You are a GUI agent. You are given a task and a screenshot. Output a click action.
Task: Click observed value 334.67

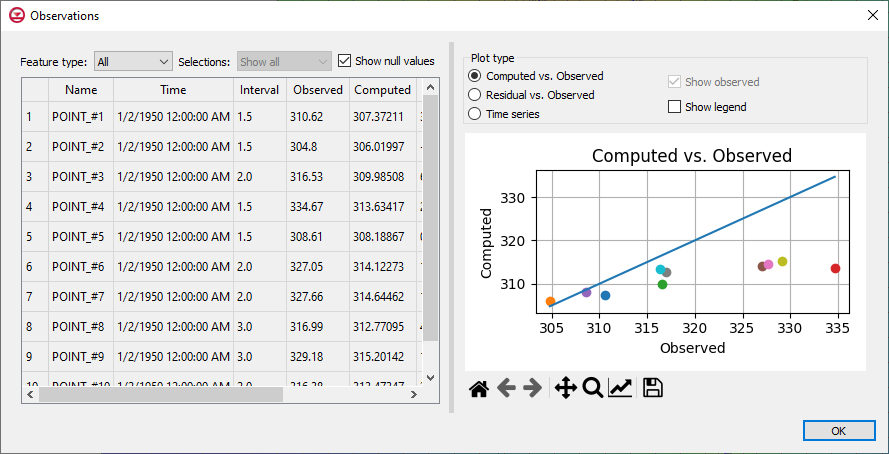pyautogui.click(x=318, y=207)
